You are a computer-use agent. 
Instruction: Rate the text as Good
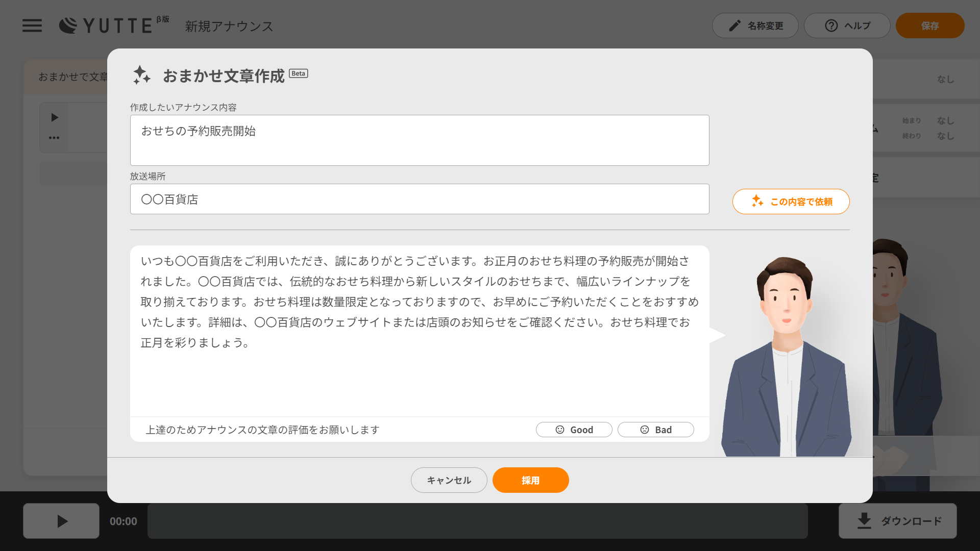click(574, 430)
